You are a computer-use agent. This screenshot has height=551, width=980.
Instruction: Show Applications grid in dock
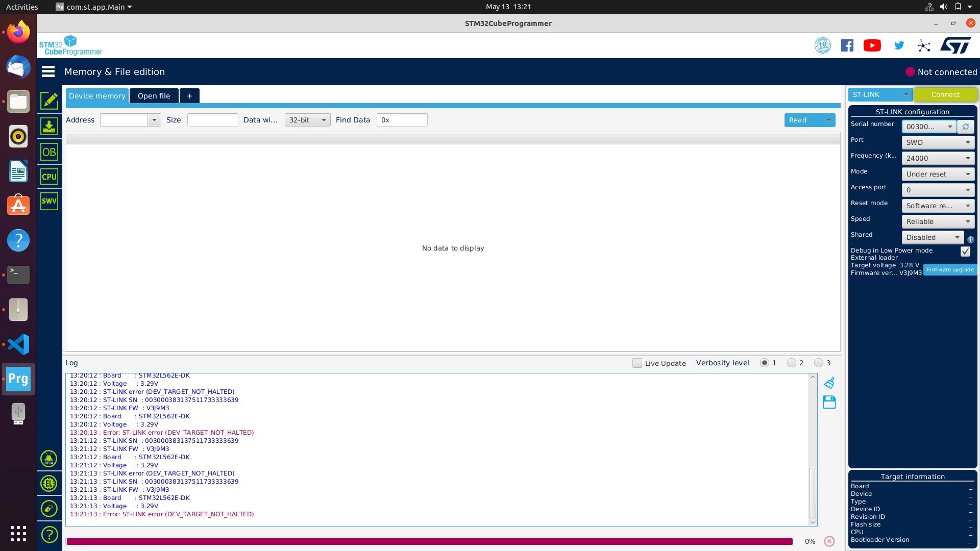click(18, 534)
